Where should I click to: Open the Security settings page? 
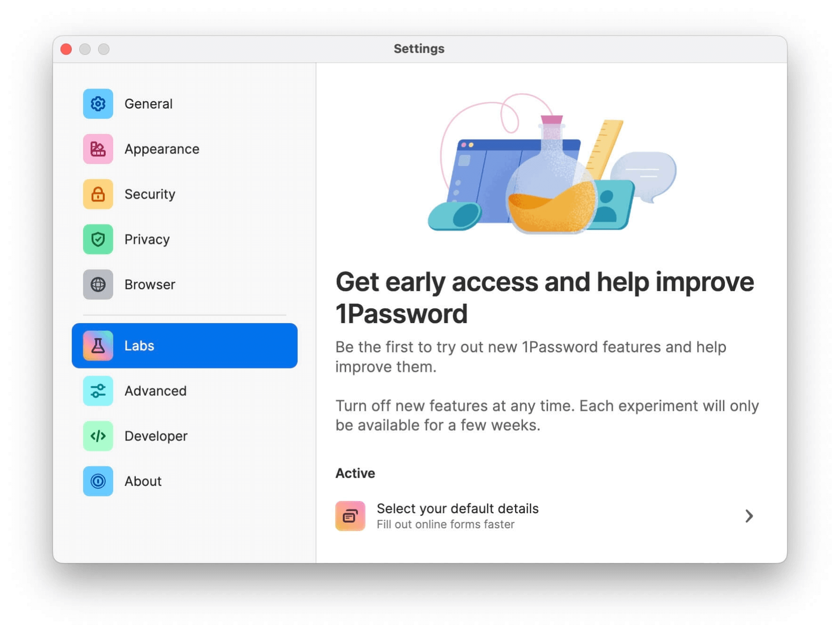[150, 194]
